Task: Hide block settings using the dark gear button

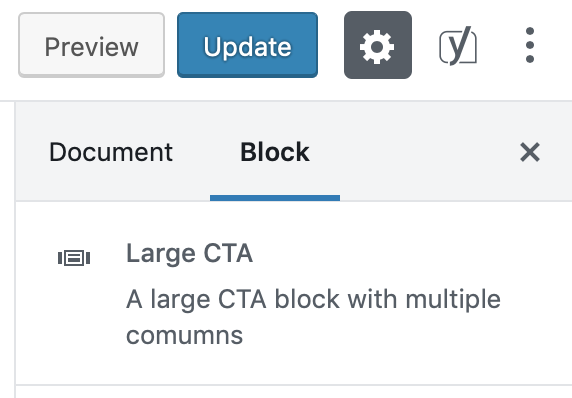Action: coord(378,45)
